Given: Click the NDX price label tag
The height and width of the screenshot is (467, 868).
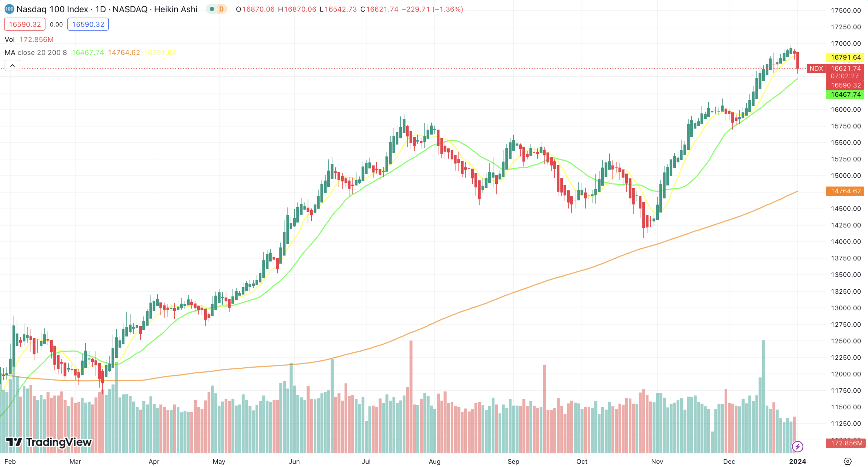Looking at the screenshot, I should pyautogui.click(x=816, y=69).
